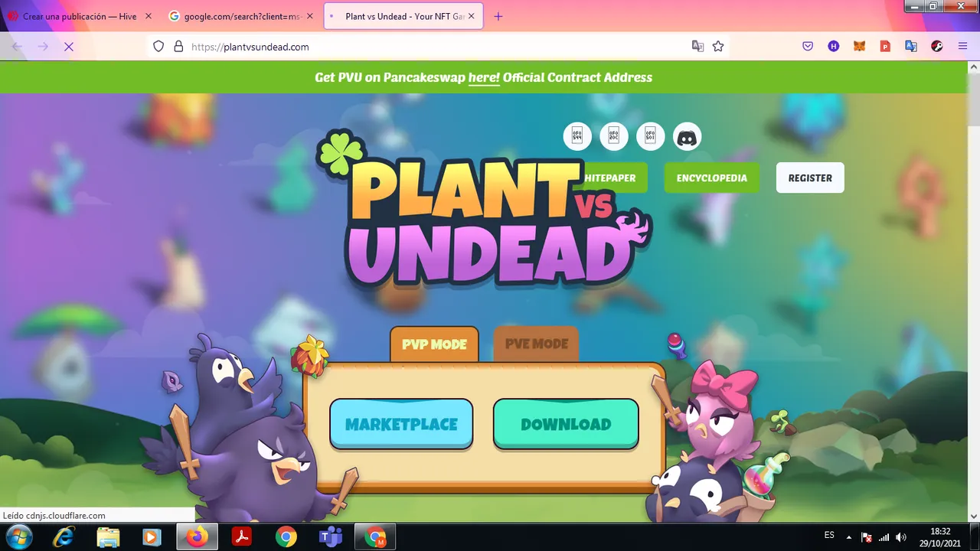Click the REGISTER button
980x551 pixels.
coord(810,178)
